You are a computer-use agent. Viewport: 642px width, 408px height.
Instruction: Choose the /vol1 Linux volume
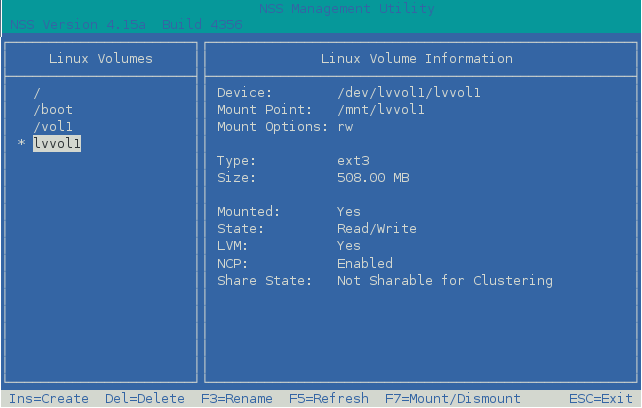(x=53, y=127)
